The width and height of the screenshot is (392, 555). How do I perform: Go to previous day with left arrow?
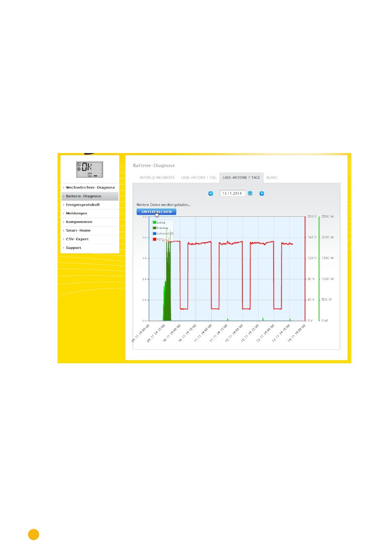211,193
